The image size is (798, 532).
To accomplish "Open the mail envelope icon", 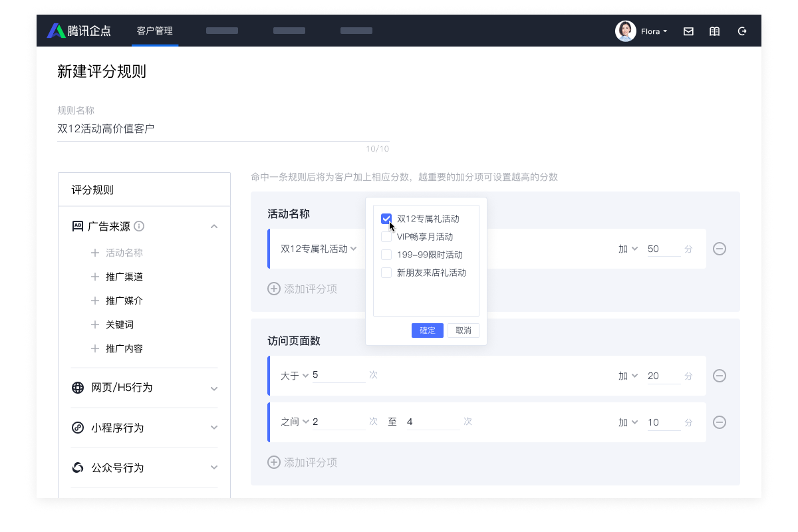I will tap(688, 31).
